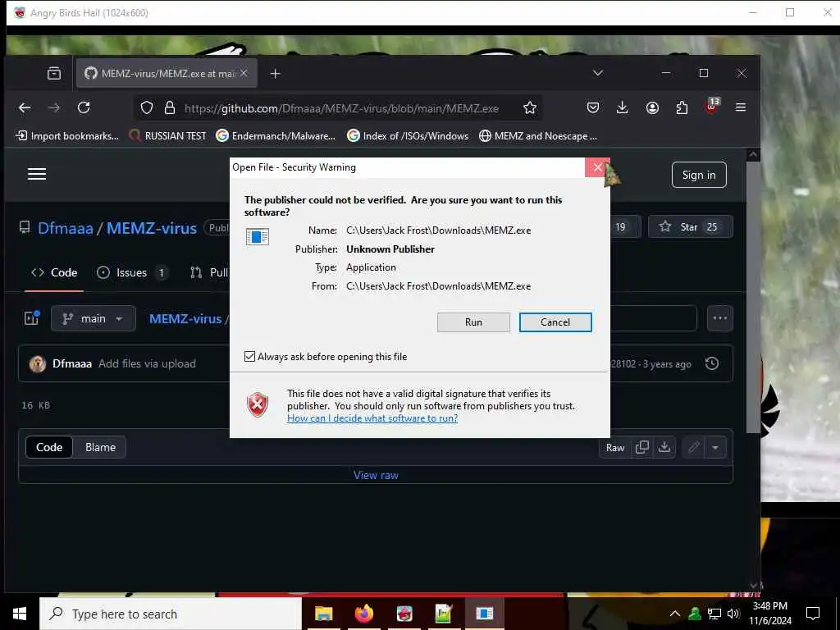The width and height of the screenshot is (840, 630).
Task: Download raw file icon
Action: coord(664,447)
